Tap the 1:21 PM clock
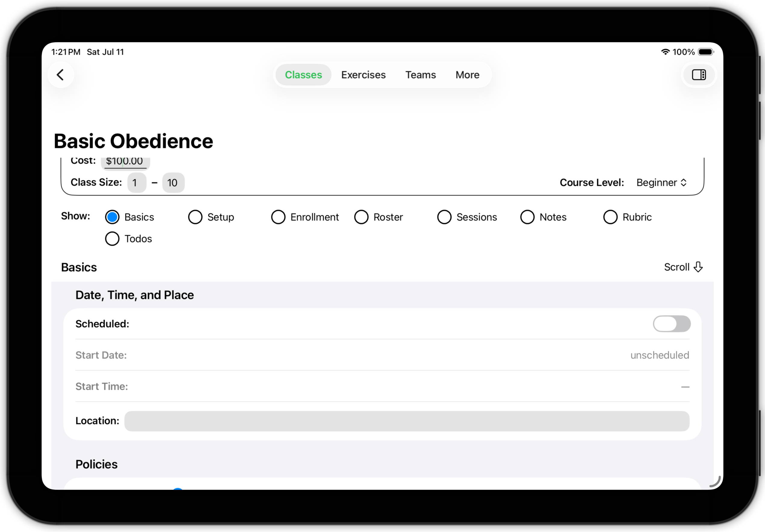The image size is (765, 532). 66,52
